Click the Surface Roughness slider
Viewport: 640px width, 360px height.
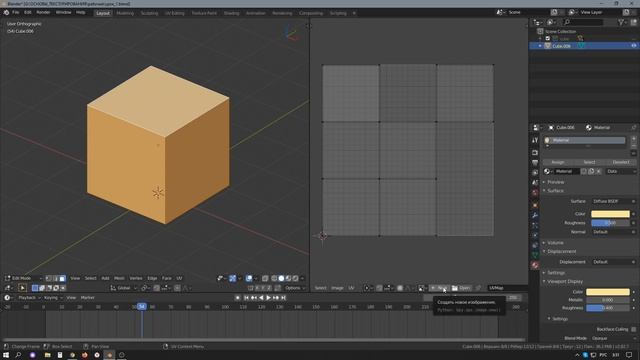point(610,223)
